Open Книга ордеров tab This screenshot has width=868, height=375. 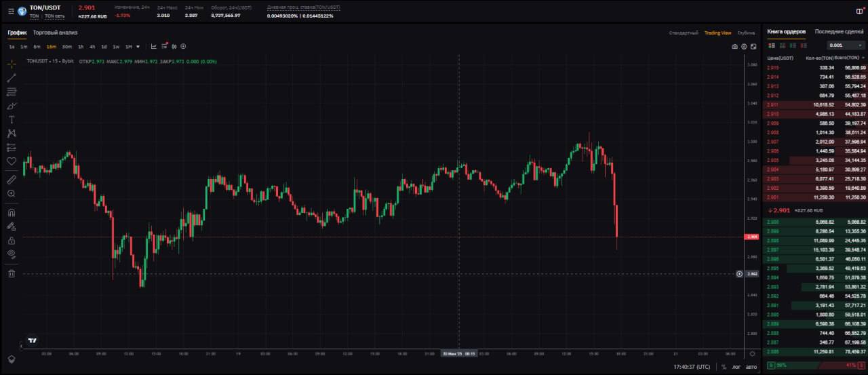[x=786, y=32]
